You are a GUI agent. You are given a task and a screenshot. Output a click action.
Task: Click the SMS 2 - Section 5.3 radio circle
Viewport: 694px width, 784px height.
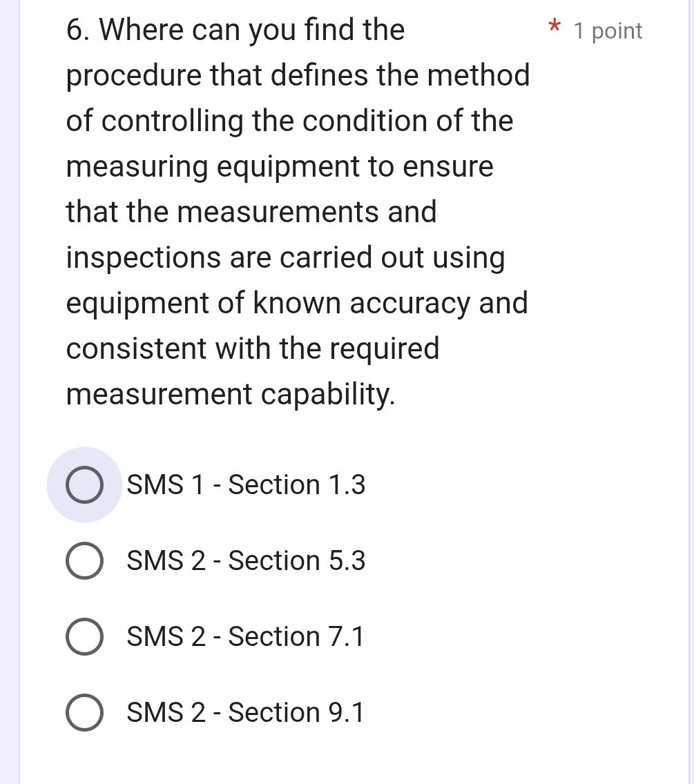click(85, 560)
